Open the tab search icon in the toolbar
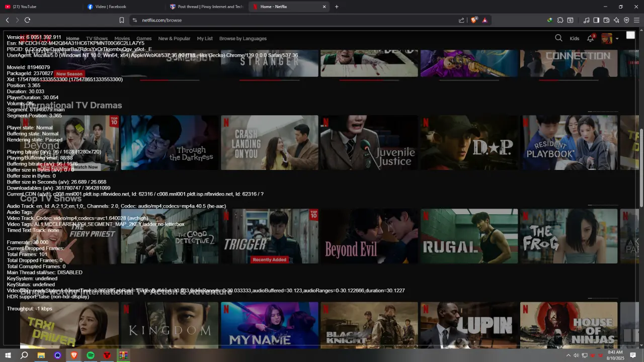Image resolution: width=644 pixels, height=362 pixels. [x=570, y=20]
